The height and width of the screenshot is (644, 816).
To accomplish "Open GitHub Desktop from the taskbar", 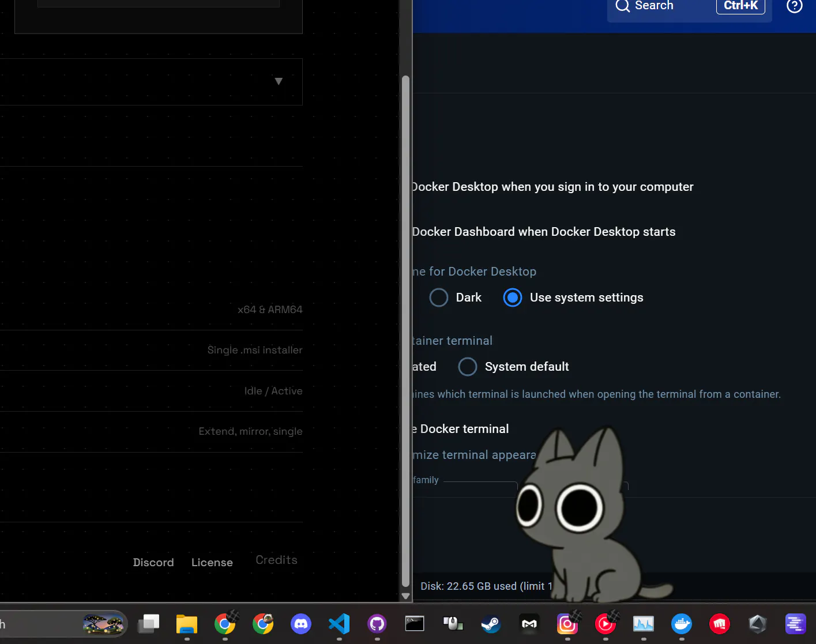I will pos(377,624).
